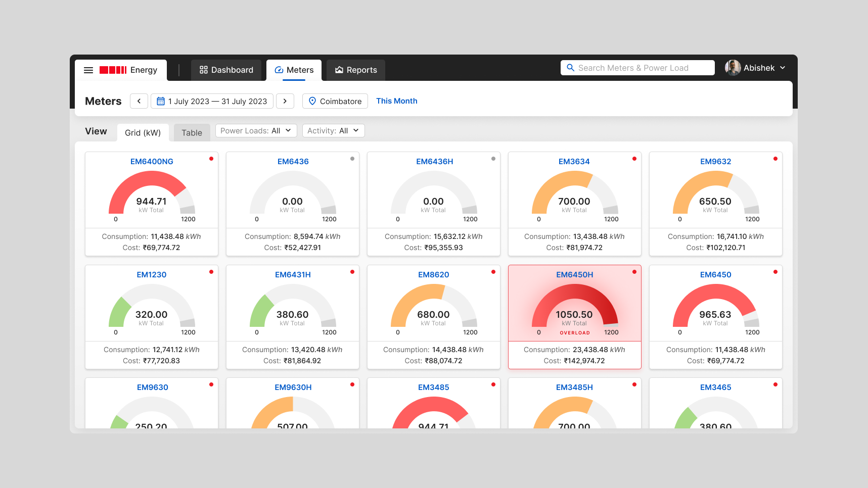Viewport: 868px width, 488px height.
Task: Click the Coimbatore location pin icon
Action: pos(313,101)
